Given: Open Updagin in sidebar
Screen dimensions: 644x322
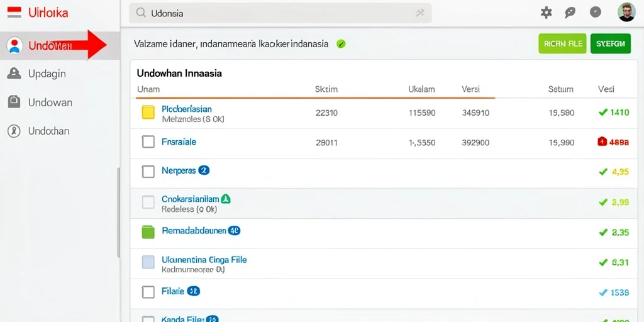Looking at the screenshot, I should pos(47,74).
